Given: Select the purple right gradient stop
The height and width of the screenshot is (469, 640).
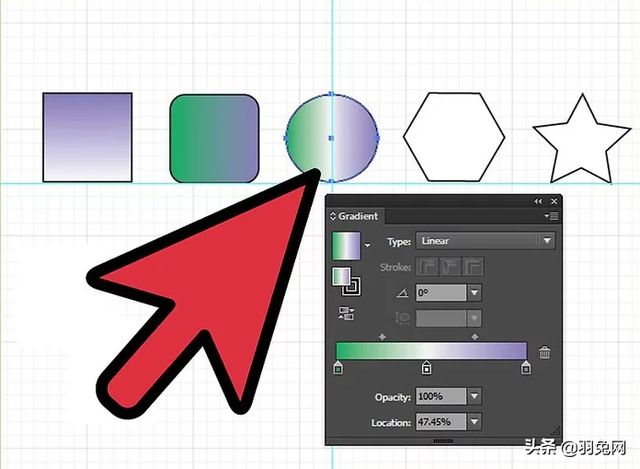Looking at the screenshot, I should coord(526,367).
